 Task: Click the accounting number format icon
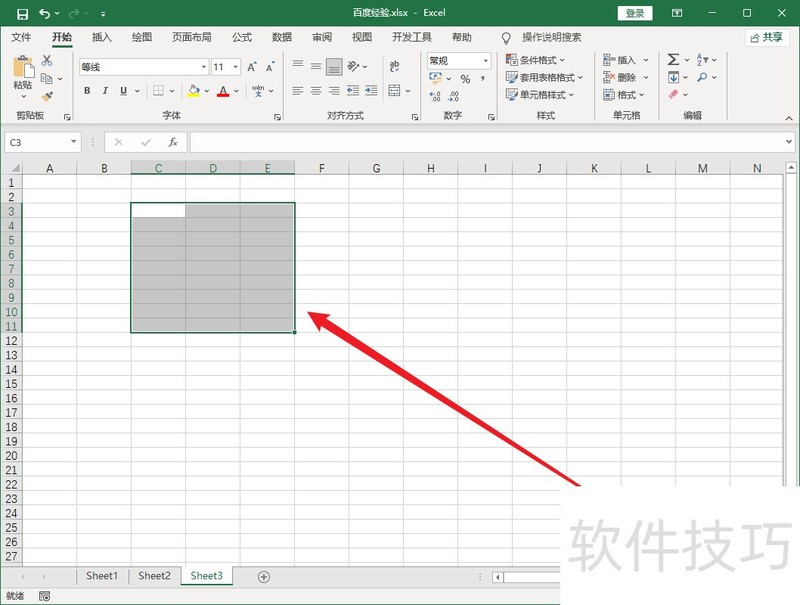point(436,79)
